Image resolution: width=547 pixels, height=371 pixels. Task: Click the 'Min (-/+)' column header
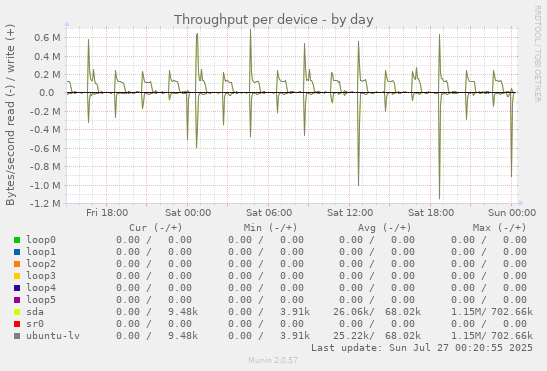click(x=270, y=228)
